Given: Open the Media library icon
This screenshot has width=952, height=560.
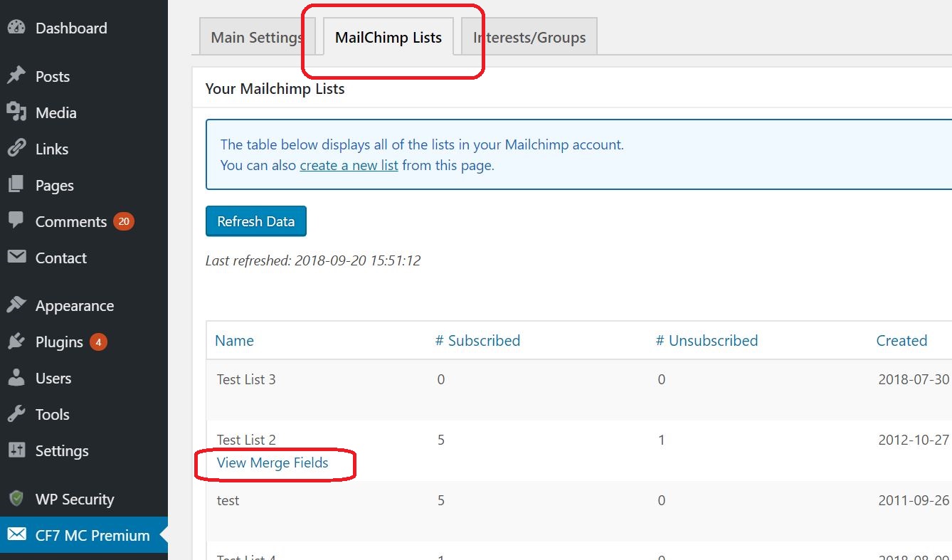Looking at the screenshot, I should [16, 112].
